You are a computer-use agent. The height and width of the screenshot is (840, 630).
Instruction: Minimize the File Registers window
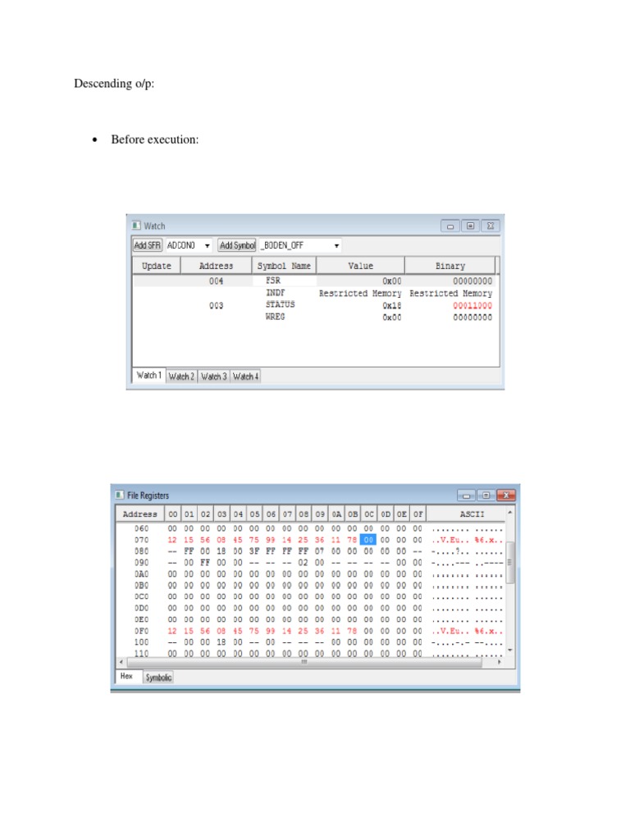(x=466, y=495)
